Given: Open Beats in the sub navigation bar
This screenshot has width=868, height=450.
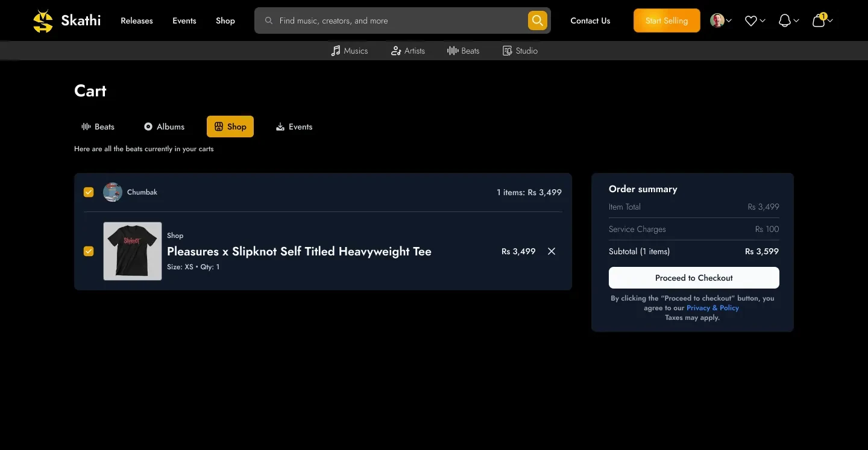Looking at the screenshot, I should (463, 51).
